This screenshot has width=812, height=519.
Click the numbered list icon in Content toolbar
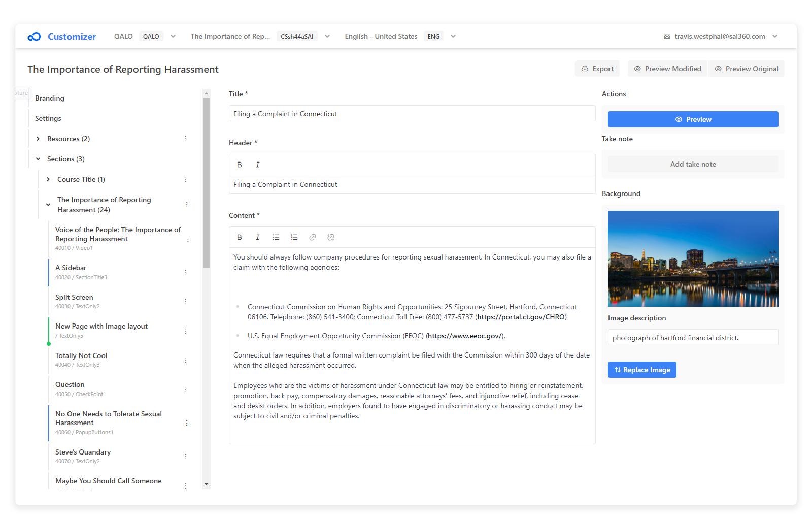294,237
